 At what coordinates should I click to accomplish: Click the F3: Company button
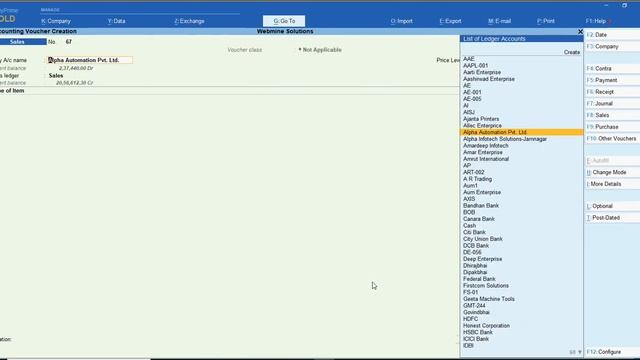tap(612, 47)
